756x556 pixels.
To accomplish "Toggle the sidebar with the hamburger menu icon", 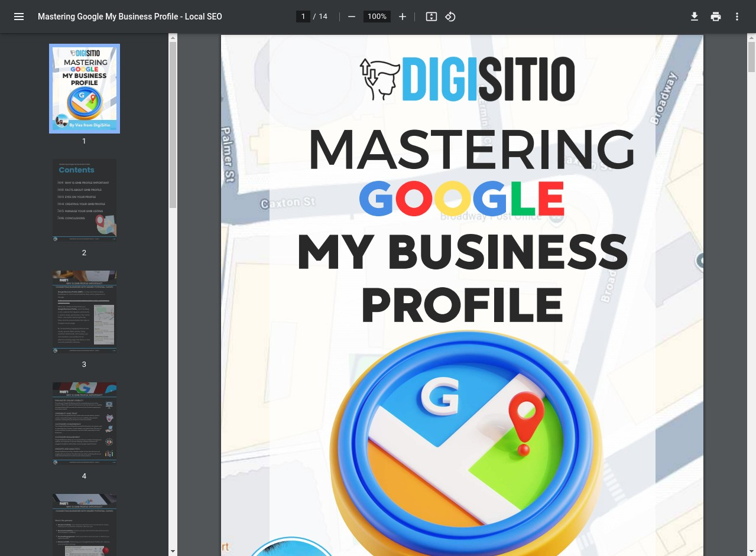I will (19, 17).
